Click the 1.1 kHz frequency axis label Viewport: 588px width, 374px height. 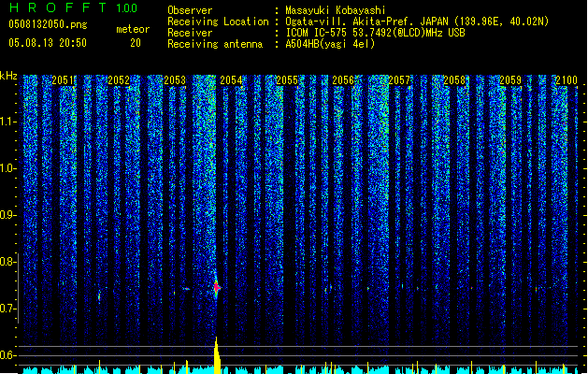tap(8, 122)
